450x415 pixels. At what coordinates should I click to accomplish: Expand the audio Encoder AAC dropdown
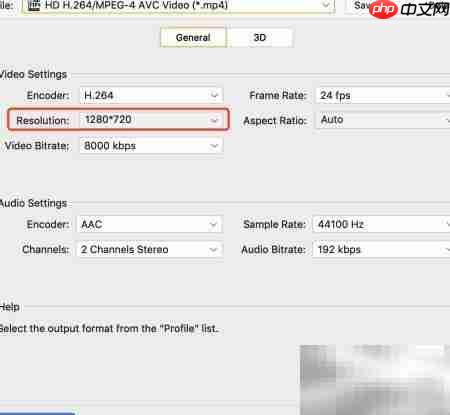tap(149, 224)
